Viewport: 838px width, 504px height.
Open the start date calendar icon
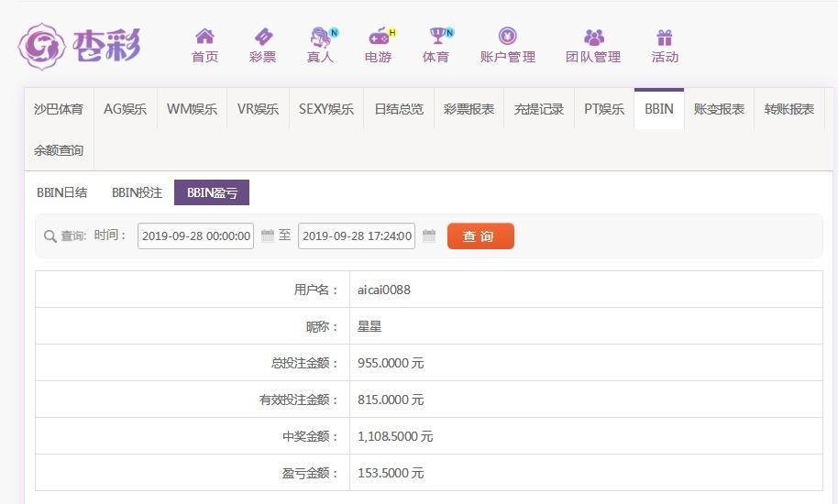coord(267,236)
